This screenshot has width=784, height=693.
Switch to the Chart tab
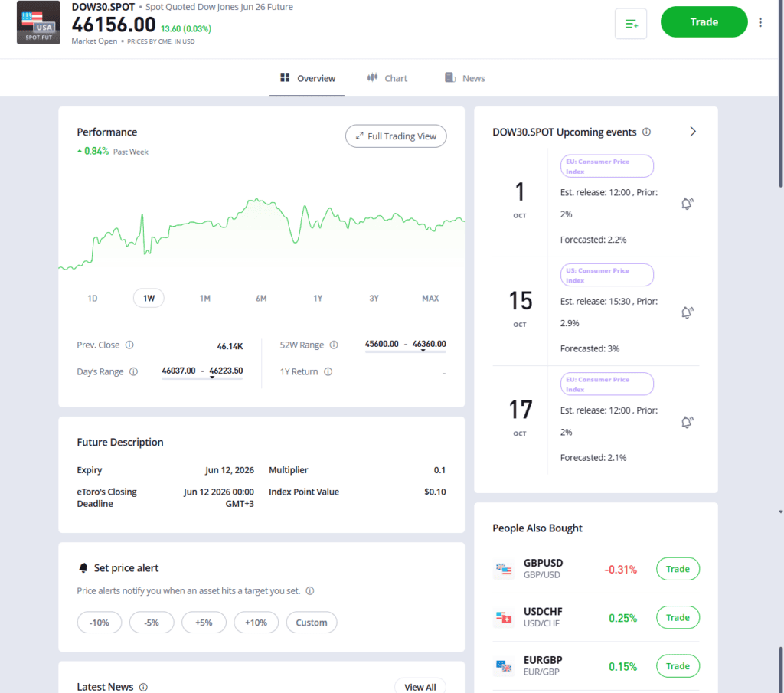(x=387, y=78)
